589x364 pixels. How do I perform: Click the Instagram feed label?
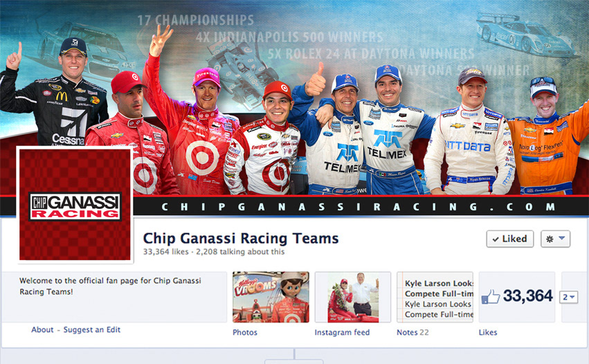(342, 332)
